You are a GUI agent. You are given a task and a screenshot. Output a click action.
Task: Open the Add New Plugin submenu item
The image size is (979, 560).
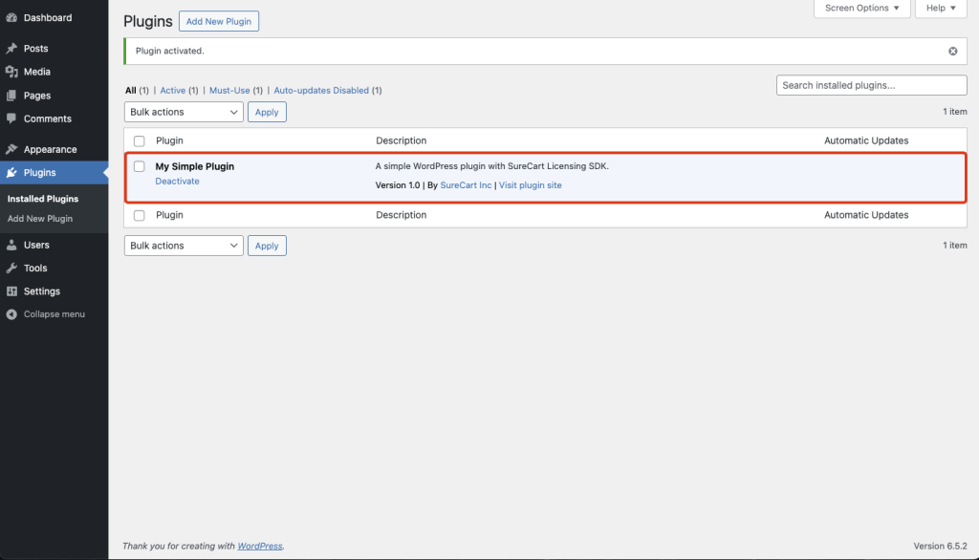click(40, 219)
